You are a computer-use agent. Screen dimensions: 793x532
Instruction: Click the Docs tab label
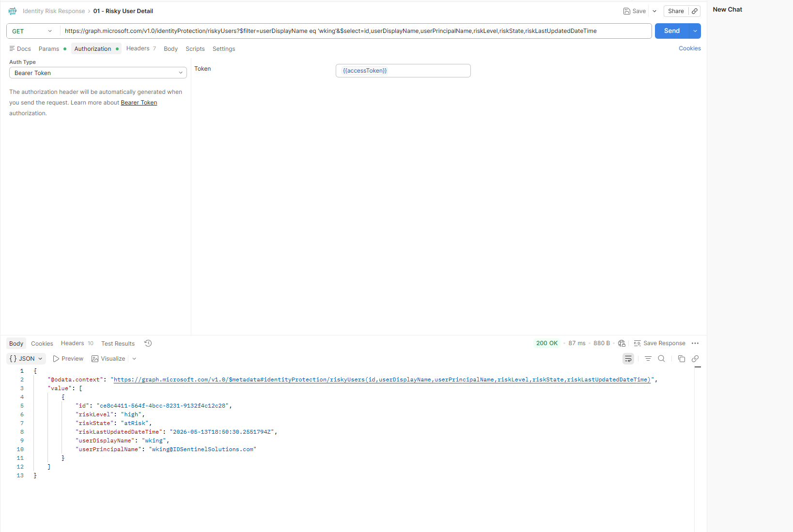[x=24, y=49]
